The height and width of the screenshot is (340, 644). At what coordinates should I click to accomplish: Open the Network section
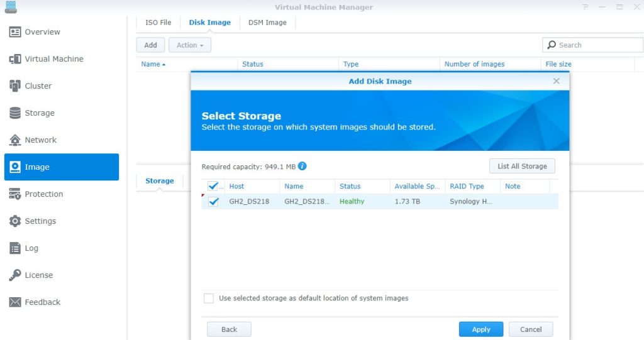41,140
